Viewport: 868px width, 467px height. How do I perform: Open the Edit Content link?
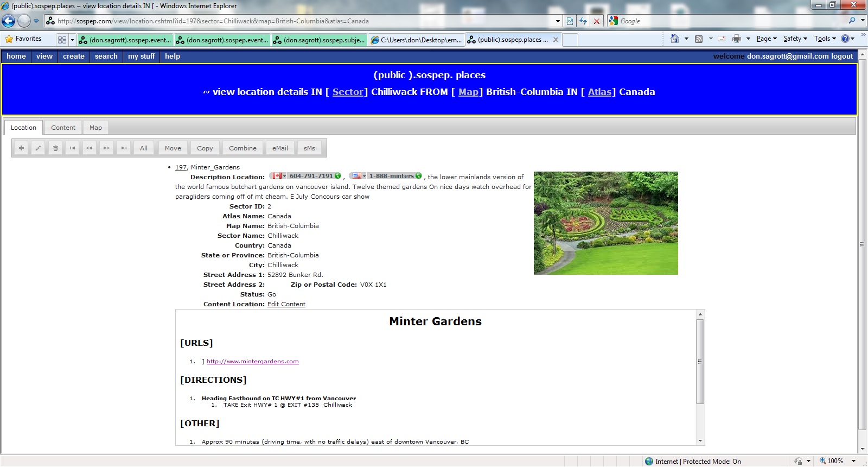(286, 304)
